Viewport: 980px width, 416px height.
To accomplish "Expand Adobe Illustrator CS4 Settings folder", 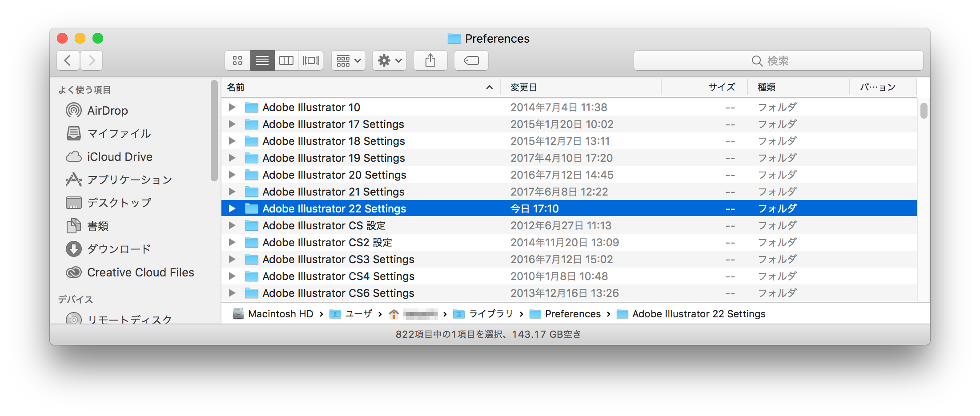I will tap(232, 276).
